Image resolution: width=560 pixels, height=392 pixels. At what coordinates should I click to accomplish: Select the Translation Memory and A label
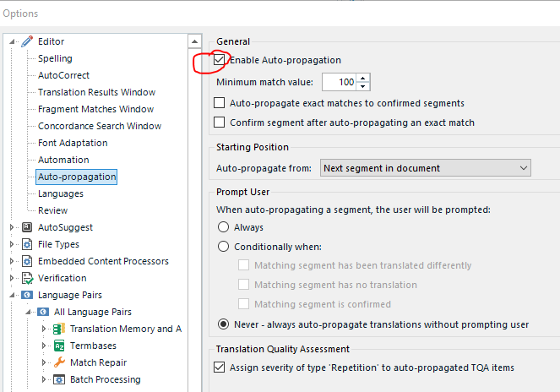pyautogui.click(x=126, y=329)
